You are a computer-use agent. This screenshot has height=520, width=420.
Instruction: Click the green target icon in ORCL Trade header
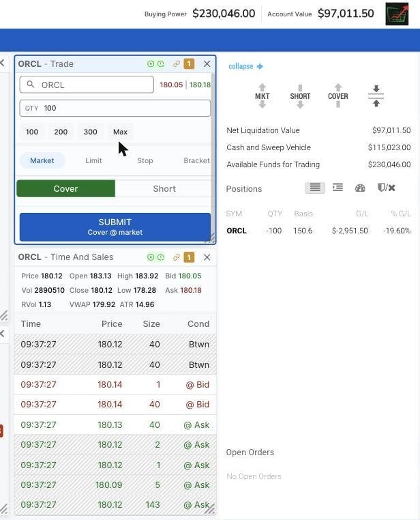[151, 63]
